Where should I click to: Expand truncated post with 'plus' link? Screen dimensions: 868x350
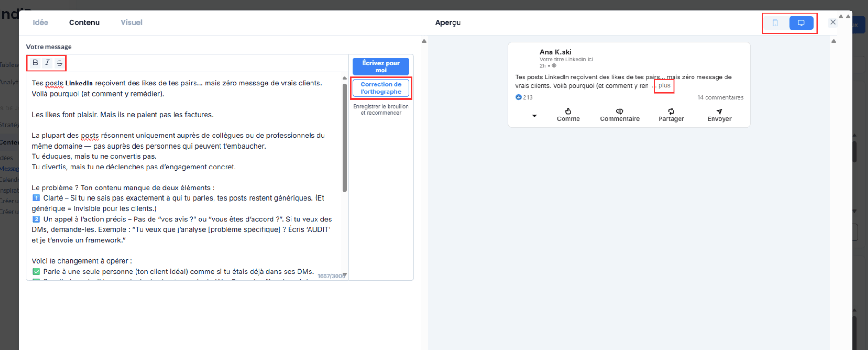pos(664,85)
